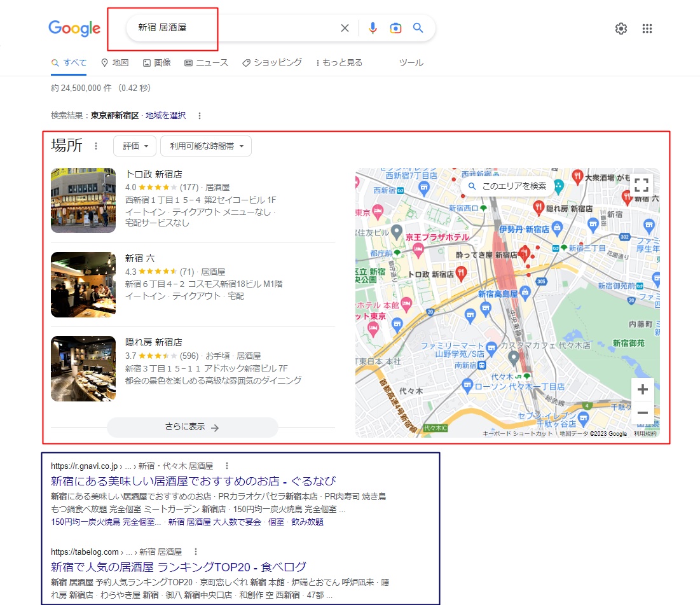The image size is (700, 605).
Task: Click the https://r.gnavi.co.jp breadcrumb URL
Action: click(84, 466)
